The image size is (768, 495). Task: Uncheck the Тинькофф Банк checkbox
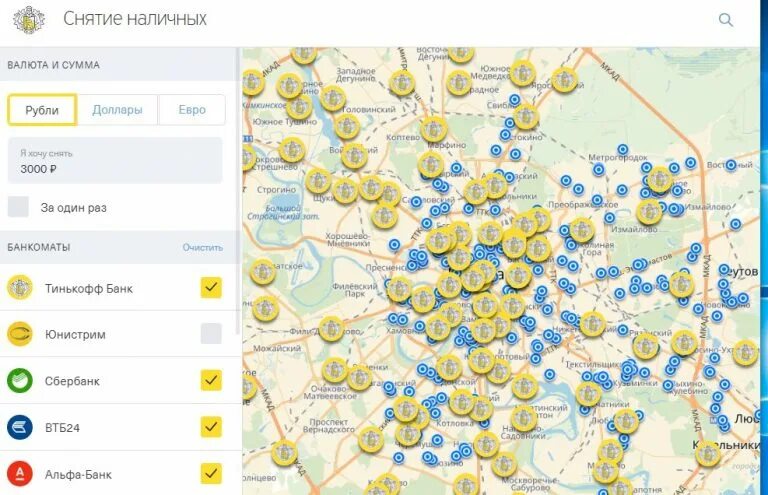click(x=211, y=287)
